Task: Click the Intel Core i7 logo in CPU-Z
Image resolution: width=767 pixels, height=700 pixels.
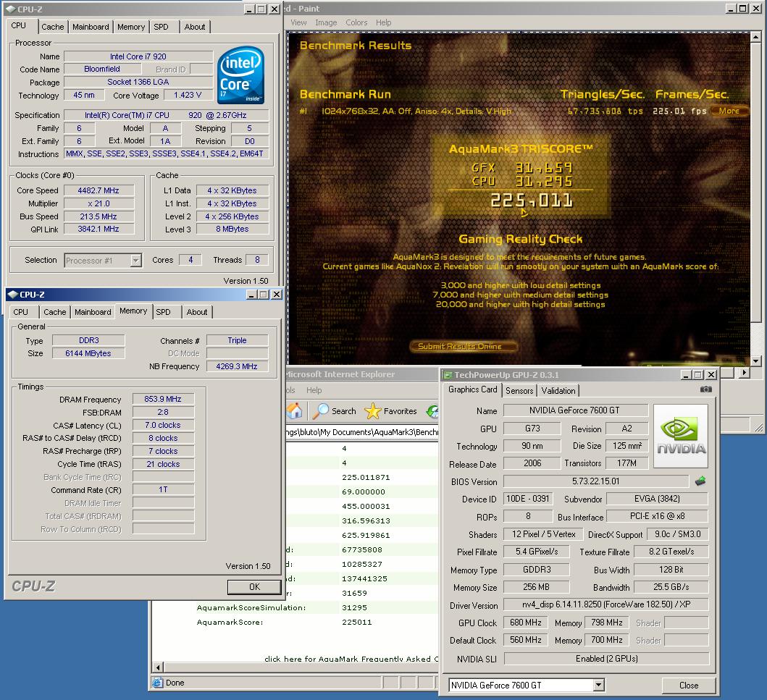Action: (x=240, y=75)
